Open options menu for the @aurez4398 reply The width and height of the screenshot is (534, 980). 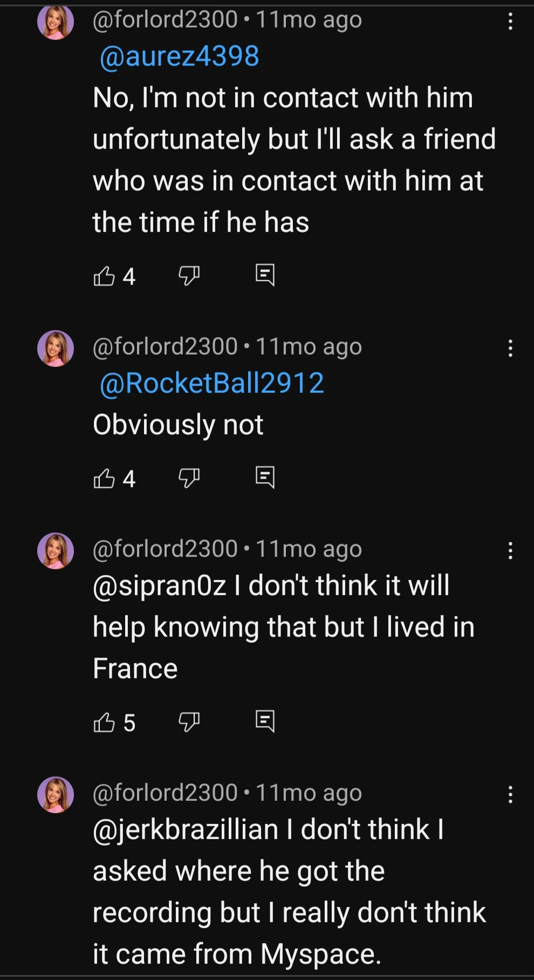[x=510, y=21]
